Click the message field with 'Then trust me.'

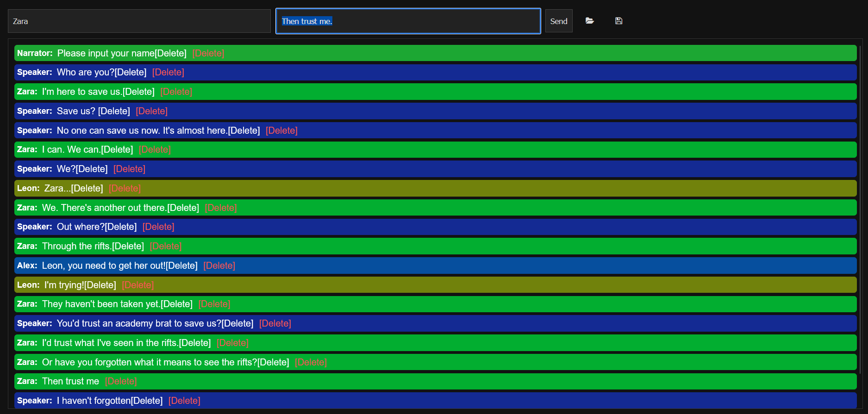point(408,21)
